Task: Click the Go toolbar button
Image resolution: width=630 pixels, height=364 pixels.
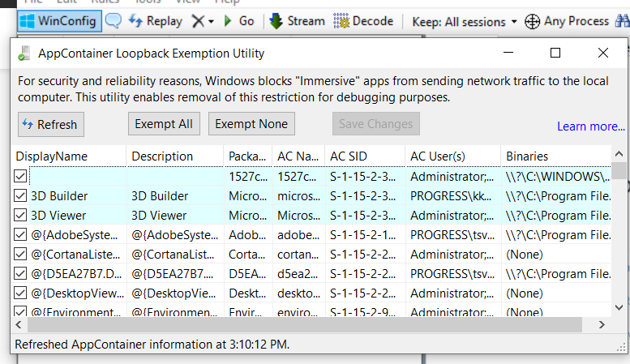Action: 239,21
